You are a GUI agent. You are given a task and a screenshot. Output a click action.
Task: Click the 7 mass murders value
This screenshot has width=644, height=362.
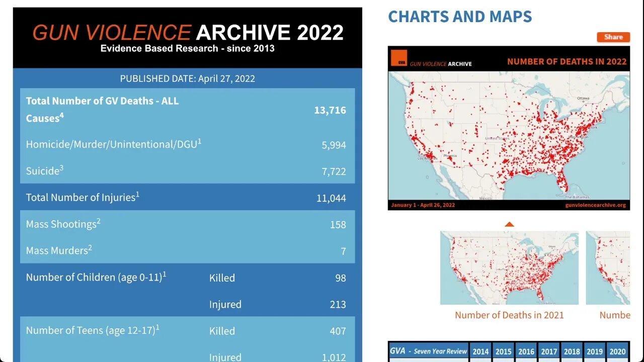(x=344, y=251)
